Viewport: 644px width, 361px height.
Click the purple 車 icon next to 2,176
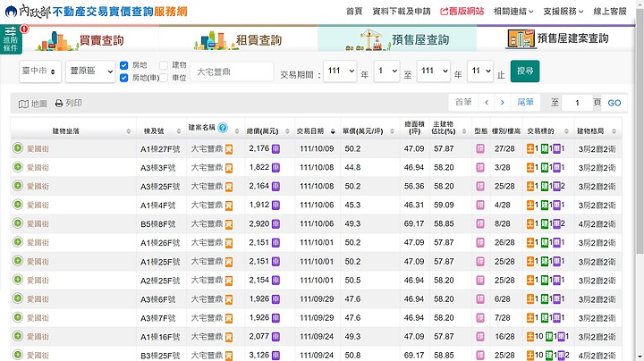[x=275, y=148]
